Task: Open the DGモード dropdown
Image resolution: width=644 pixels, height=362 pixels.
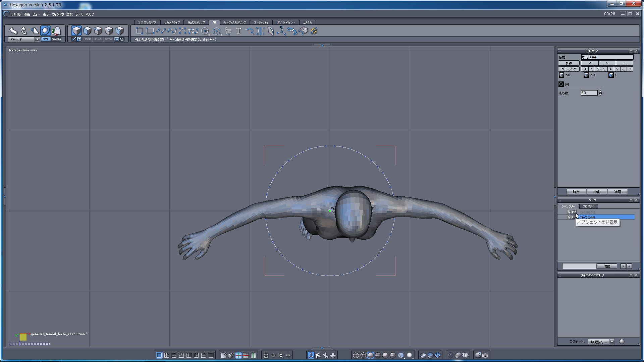Action: (612, 342)
